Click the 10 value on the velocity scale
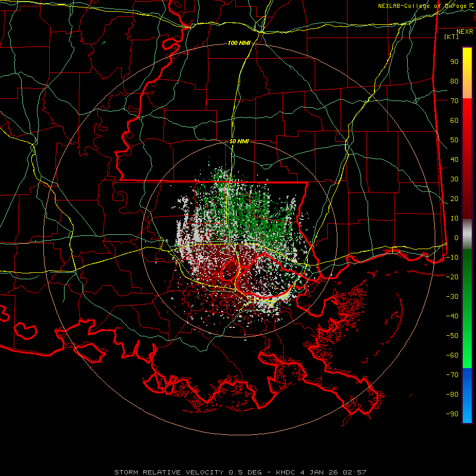The image size is (476, 476). coord(454,218)
